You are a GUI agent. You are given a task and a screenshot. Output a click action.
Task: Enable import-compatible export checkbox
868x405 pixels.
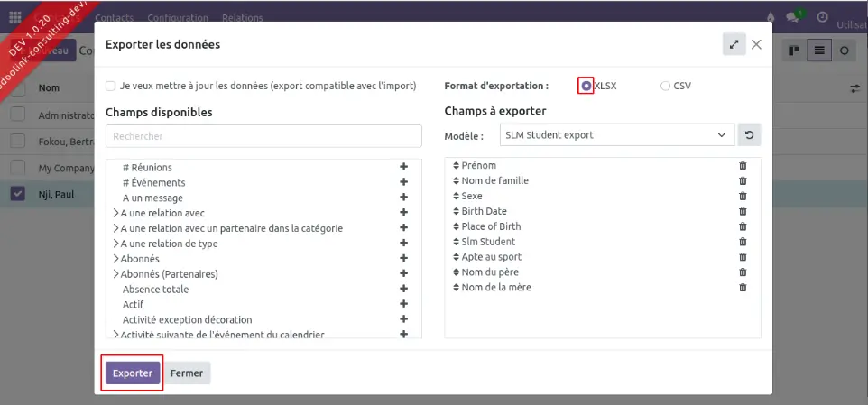point(111,87)
